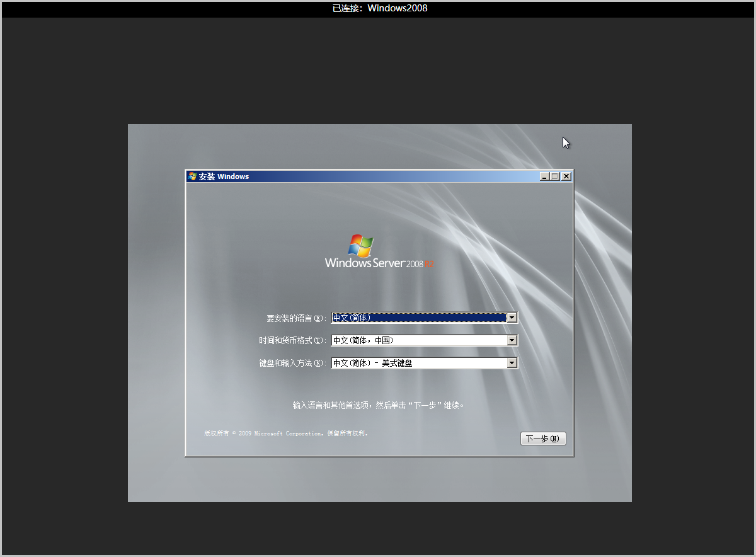Click the Windows Server 2008 R2 logo text
756x557 pixels.
pyautogui.click(x=379, y=263)
